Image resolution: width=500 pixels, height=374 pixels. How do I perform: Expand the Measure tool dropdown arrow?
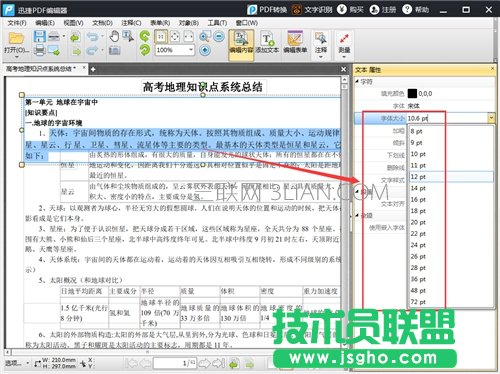[x=344, y=57]
